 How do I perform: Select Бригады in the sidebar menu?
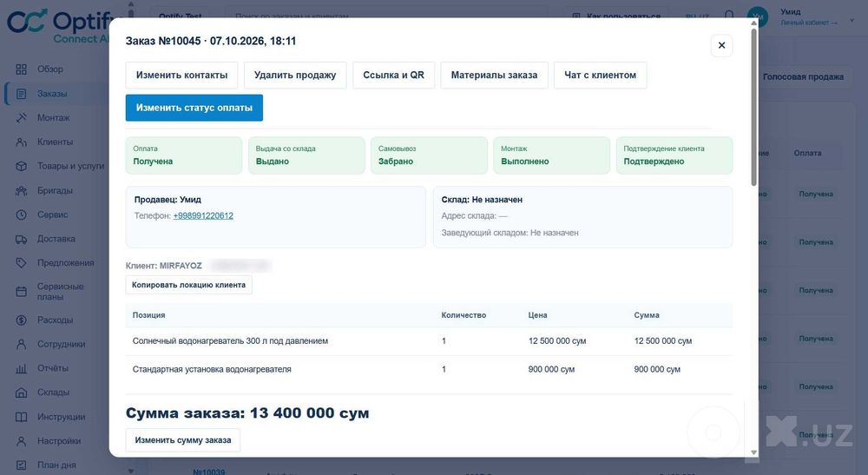tap(55, 190)
